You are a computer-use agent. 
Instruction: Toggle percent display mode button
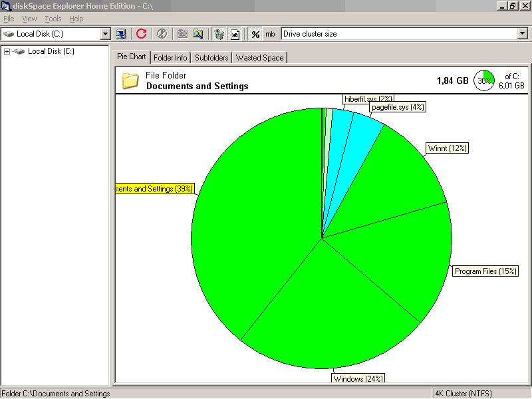click(x=255, y=34)
